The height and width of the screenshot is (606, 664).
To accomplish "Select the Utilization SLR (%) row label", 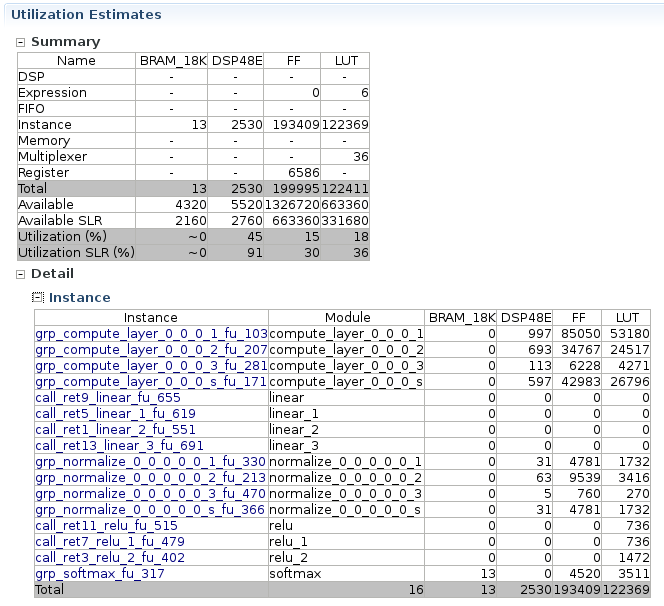I will point(76,253).
